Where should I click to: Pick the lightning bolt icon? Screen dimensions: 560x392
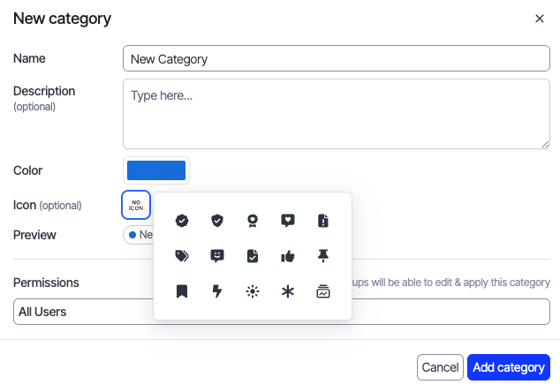tap(217, 291)
